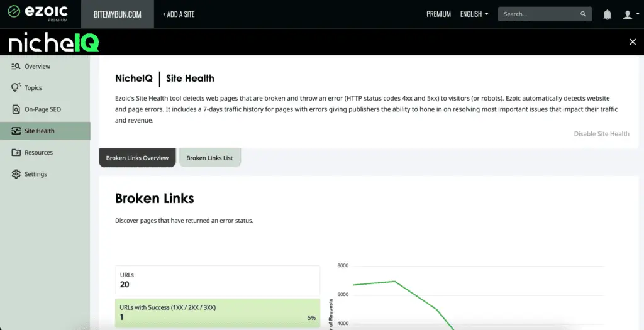Viewport: 644px width, 330px height.
Task: Click the 5% success percentage value
Action: pyautogui.click(x=311, y=317)
